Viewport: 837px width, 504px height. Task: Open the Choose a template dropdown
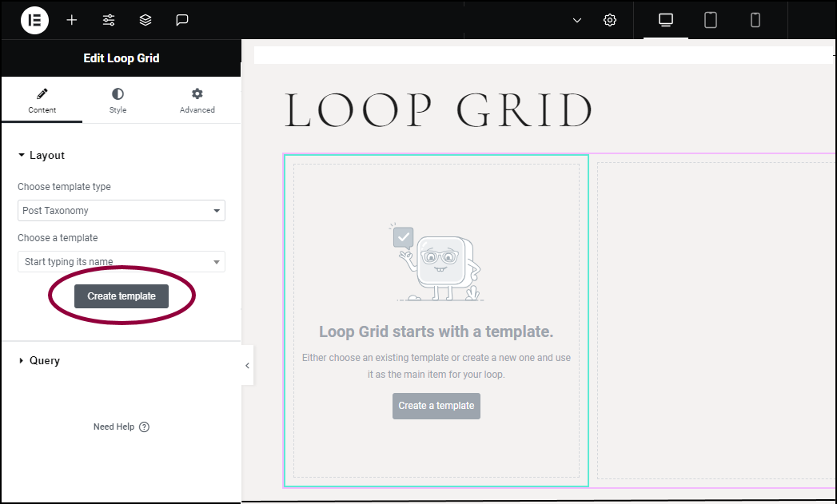coord(122,262)
